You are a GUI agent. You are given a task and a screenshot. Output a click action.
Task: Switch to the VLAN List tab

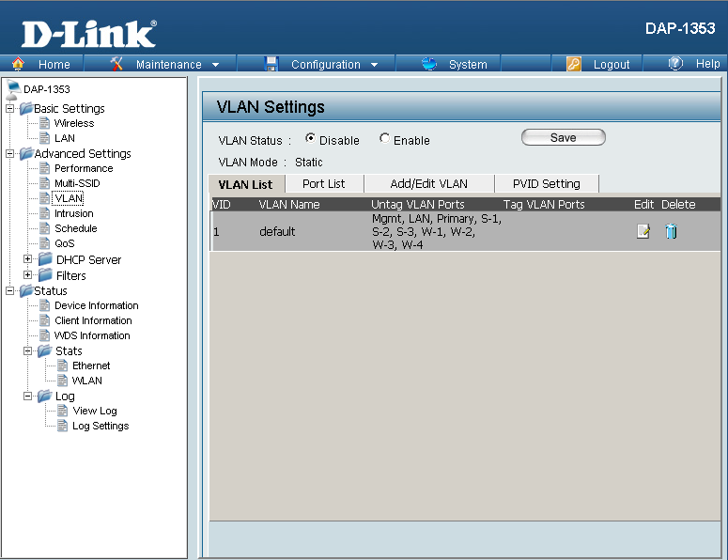[246, 184]
